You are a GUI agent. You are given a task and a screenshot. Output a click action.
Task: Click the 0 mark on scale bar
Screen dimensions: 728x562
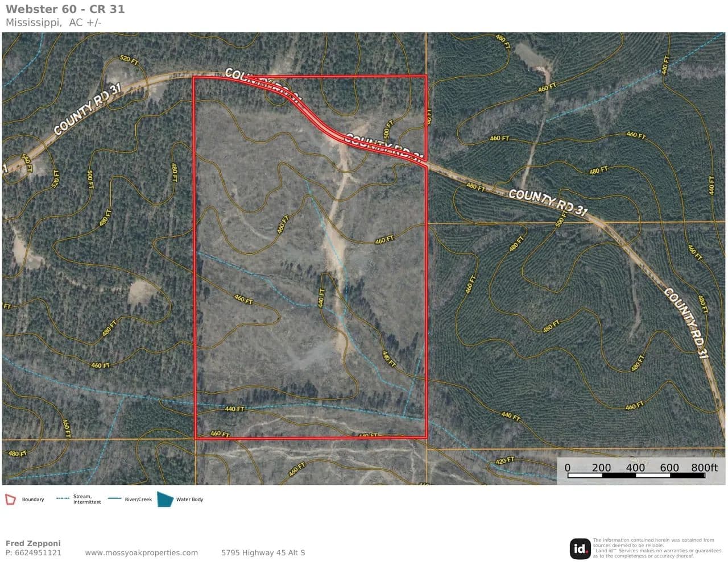point(568,468)
